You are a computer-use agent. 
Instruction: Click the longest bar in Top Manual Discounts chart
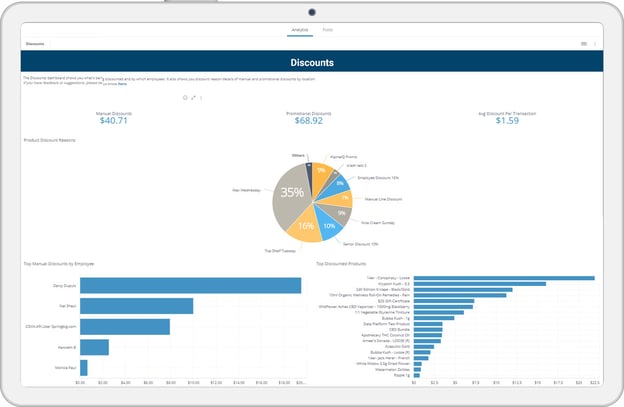pyautogui.click(x=190, y=286)
